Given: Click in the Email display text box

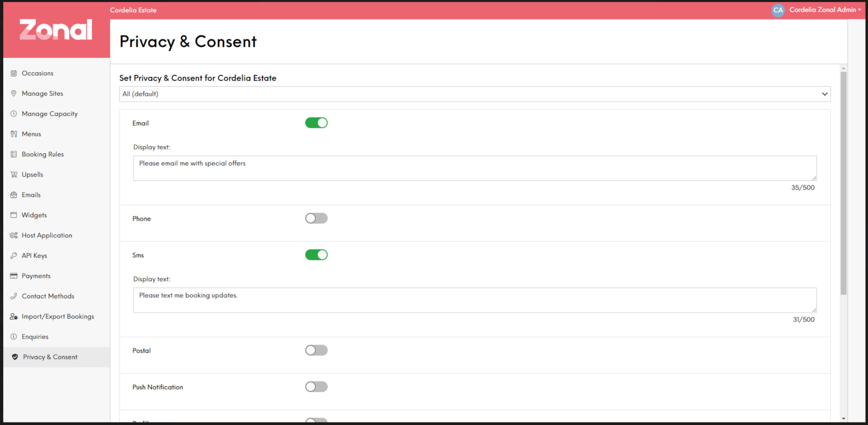Looking at the screenshot, I should point(475,168).
